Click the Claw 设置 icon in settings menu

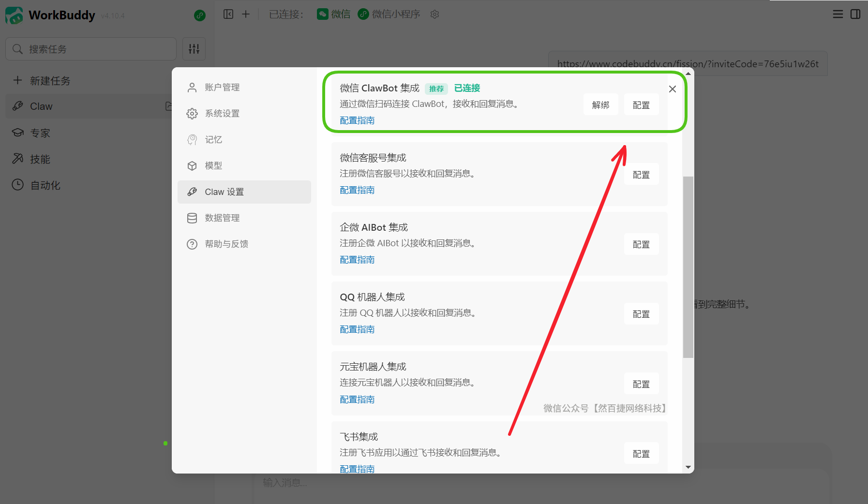pos(192,192)
